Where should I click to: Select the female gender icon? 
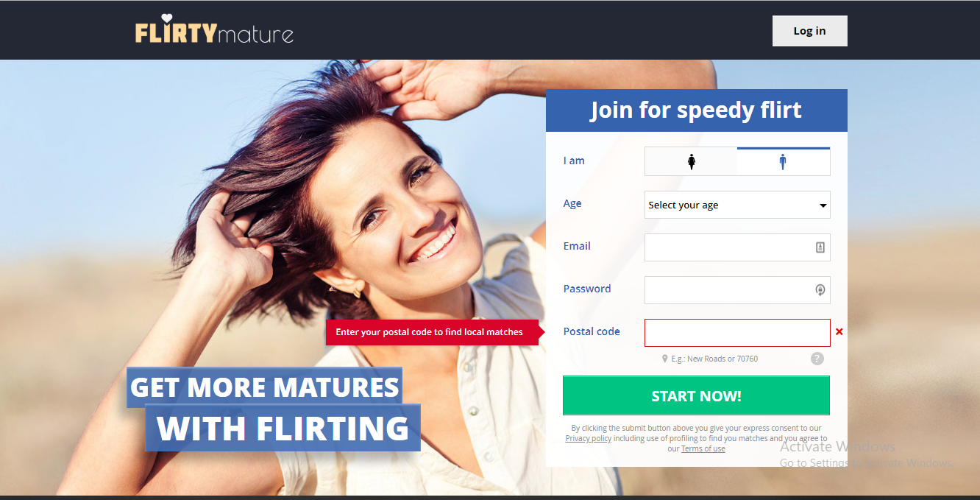pyautogui.click(x=692, y=162)
